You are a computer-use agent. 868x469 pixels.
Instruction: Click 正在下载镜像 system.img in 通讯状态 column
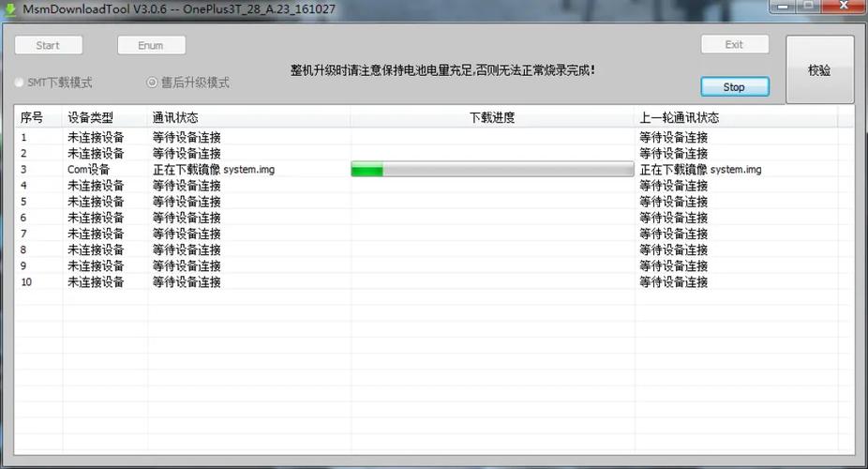[x=214, y=170]
